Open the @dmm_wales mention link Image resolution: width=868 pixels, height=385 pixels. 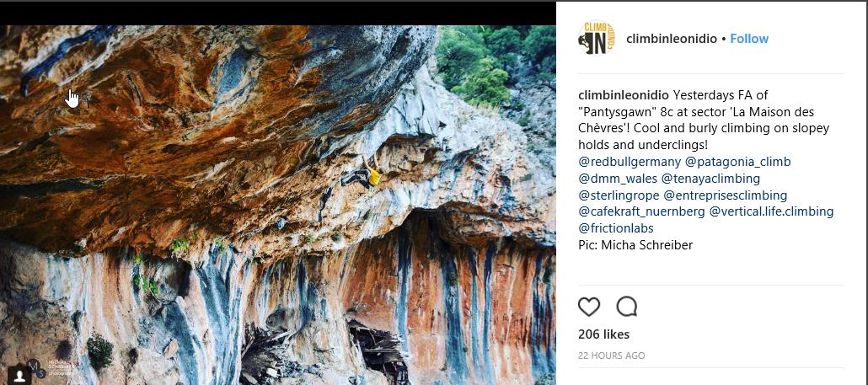click(x=618, y=179)
